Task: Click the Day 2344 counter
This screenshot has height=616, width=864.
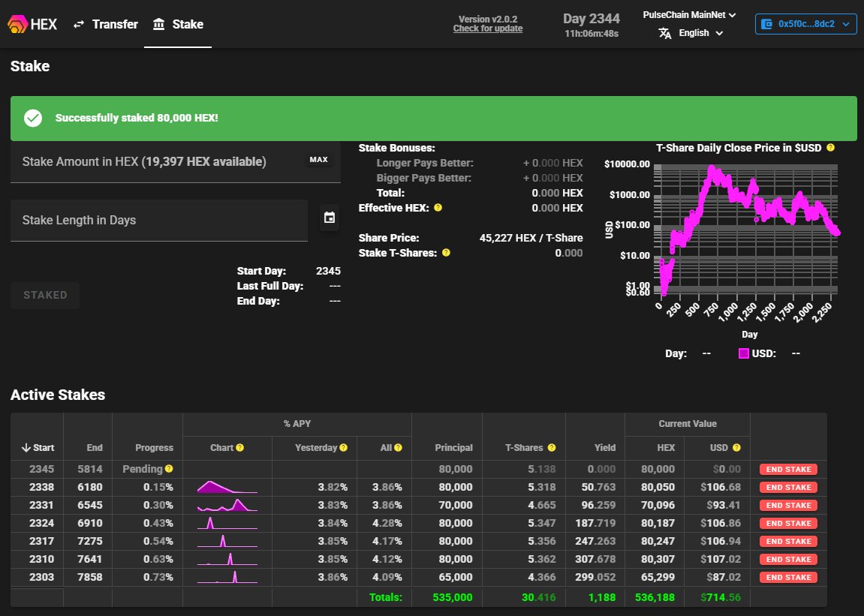Action: pos(592,19)
